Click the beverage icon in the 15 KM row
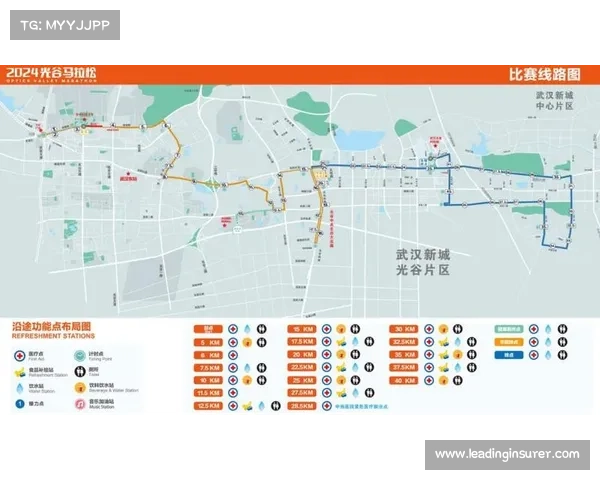 [341, 329]
